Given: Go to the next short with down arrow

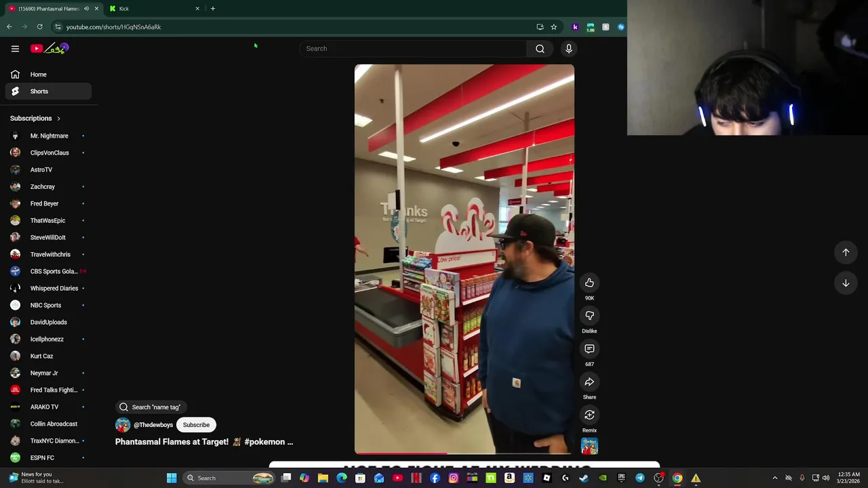Looking at the screenshot, I should pyautogui.click(x=846, y=283).
